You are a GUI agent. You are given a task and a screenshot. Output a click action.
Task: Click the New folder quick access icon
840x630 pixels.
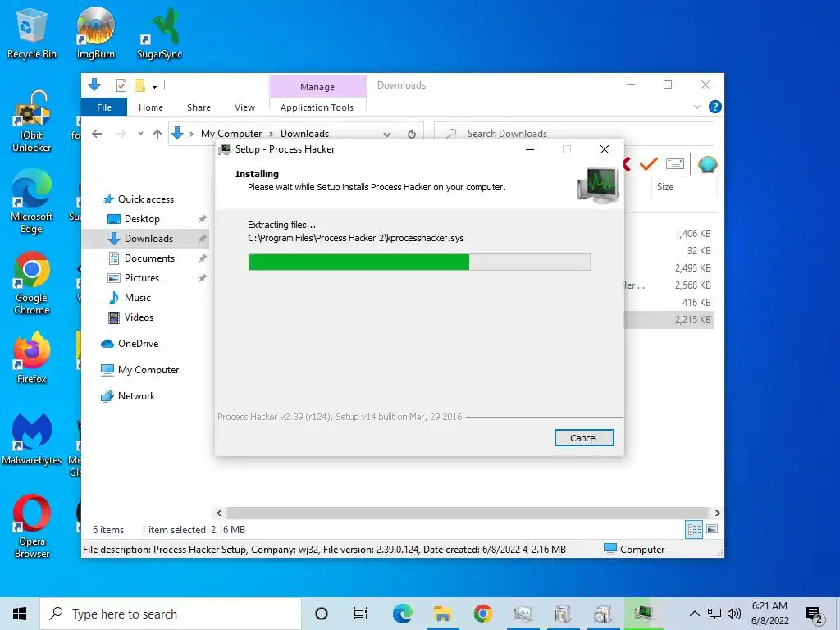139,85
